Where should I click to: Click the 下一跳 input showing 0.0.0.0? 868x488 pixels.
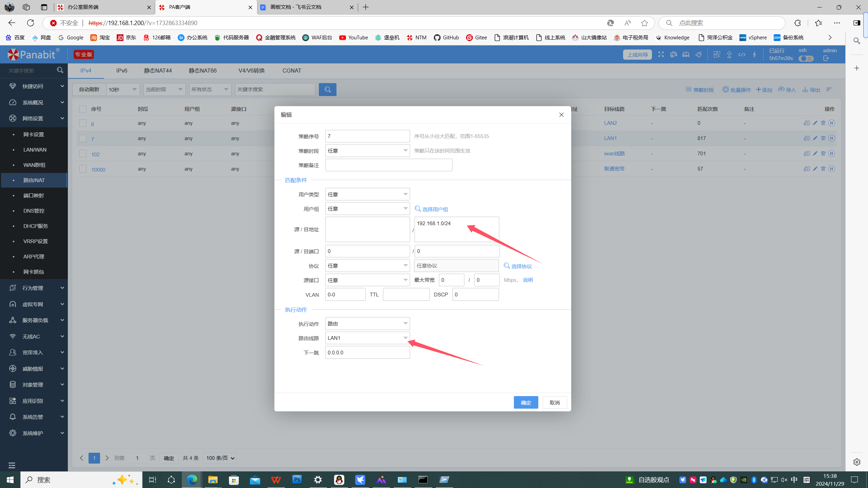(x=367, y=352)
